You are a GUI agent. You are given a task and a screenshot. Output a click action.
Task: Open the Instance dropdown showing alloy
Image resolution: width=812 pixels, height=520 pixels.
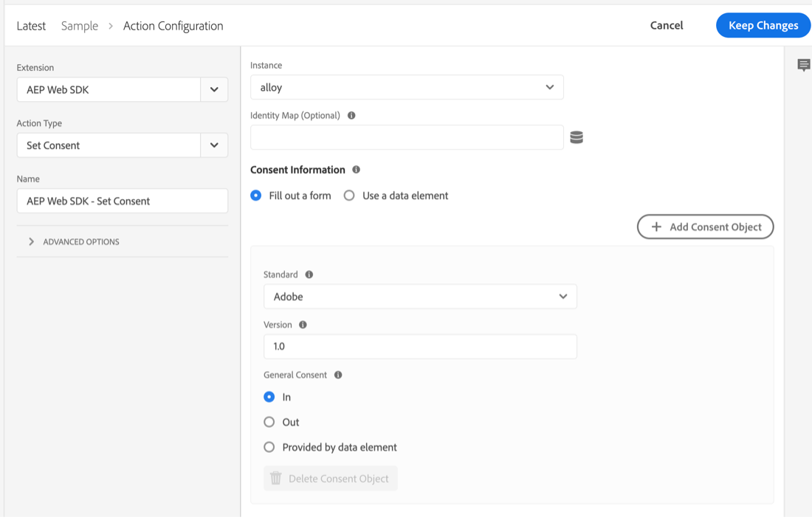407,87
